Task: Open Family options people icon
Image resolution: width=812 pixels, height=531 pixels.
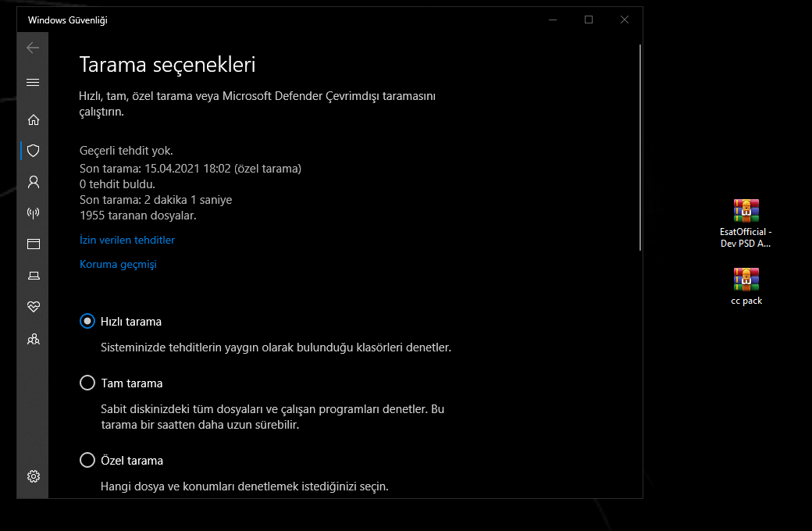Action: click(x=33, y=340)
